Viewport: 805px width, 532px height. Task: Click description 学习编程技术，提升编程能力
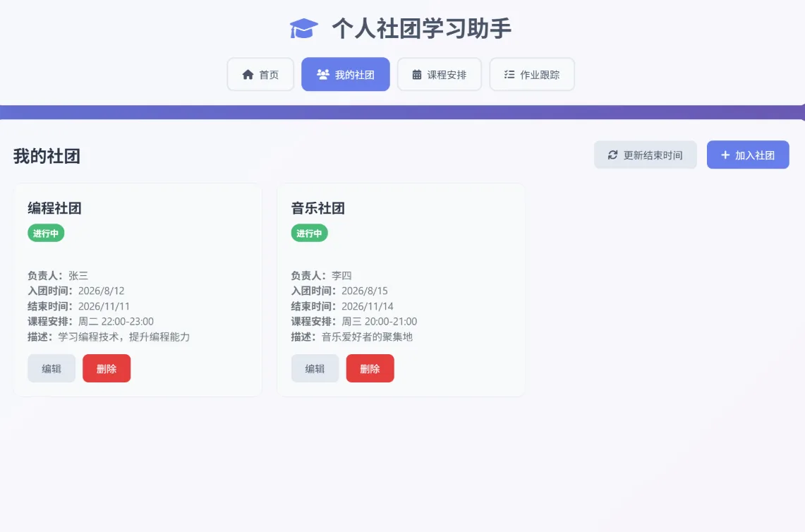tap(123, 337)
